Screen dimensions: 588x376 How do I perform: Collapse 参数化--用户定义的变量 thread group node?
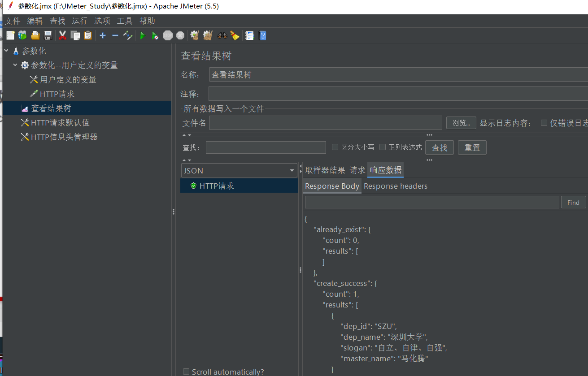click(x=15, y=65)
